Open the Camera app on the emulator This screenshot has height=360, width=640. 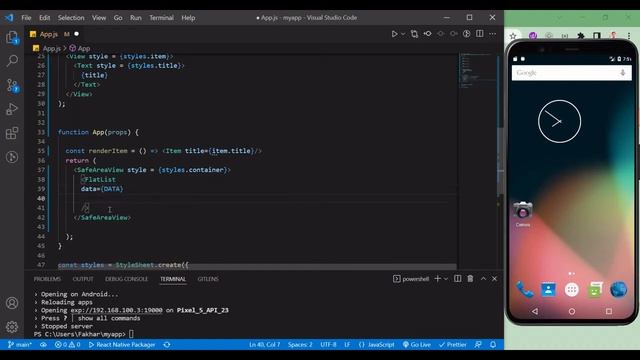tap(522, 214)
